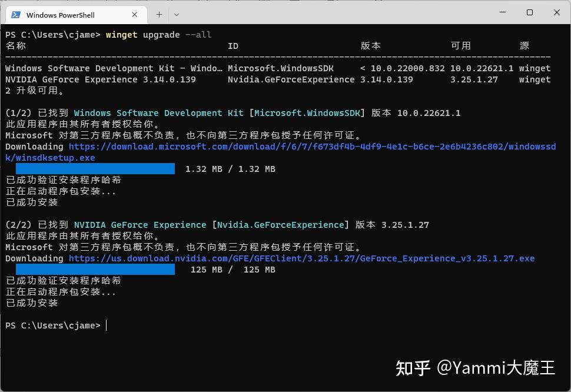The image size is (571, 392).
Task: Close the Windows PowerShell tab
Action: click(134, 15)
